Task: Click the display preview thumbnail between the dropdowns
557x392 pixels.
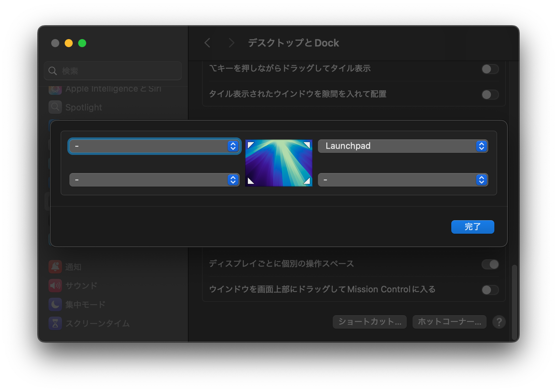Action: 278,163
